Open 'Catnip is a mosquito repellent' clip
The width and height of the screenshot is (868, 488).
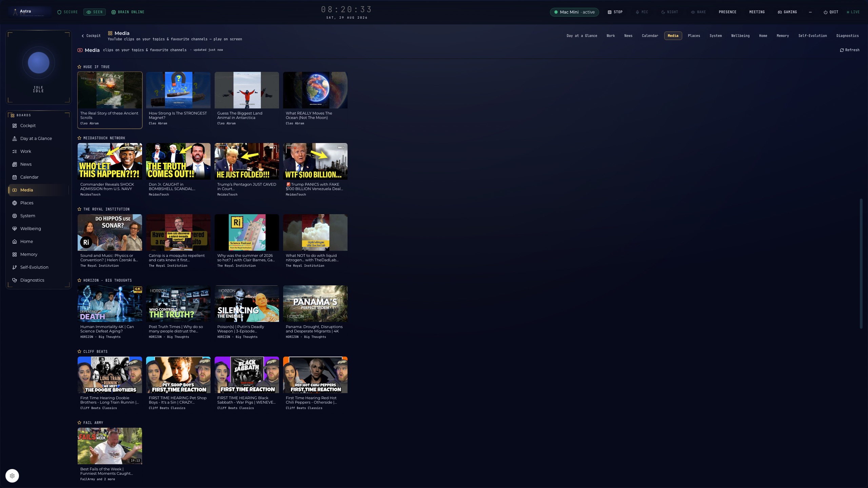point(178,242)
